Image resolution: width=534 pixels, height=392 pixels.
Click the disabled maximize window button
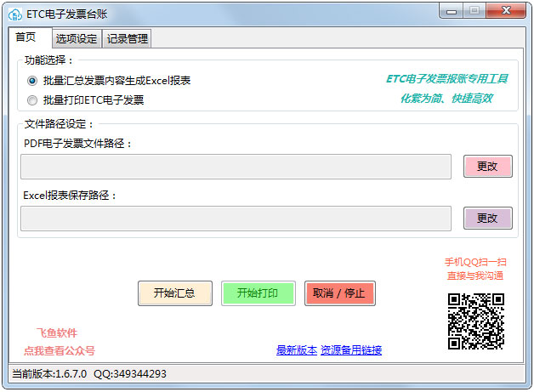474,11
